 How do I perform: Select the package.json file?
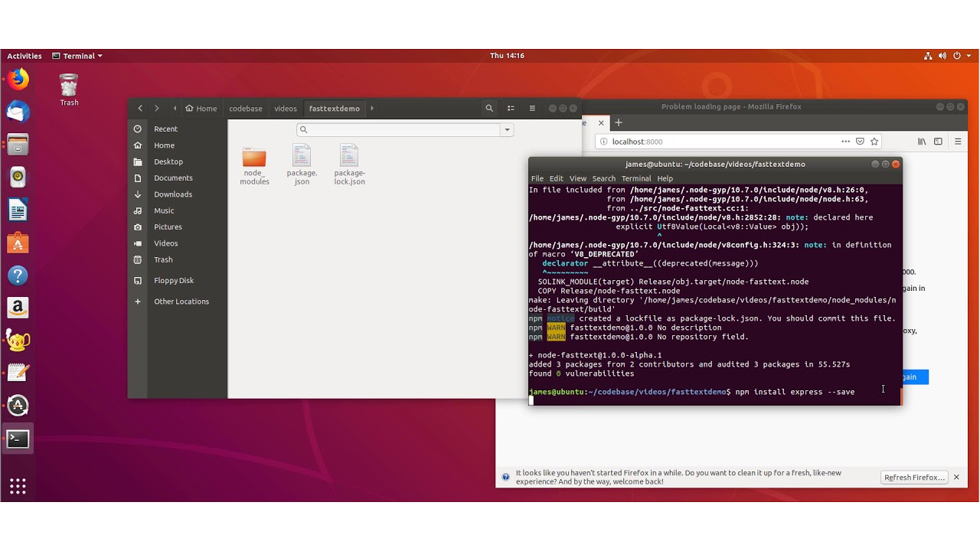302,165
